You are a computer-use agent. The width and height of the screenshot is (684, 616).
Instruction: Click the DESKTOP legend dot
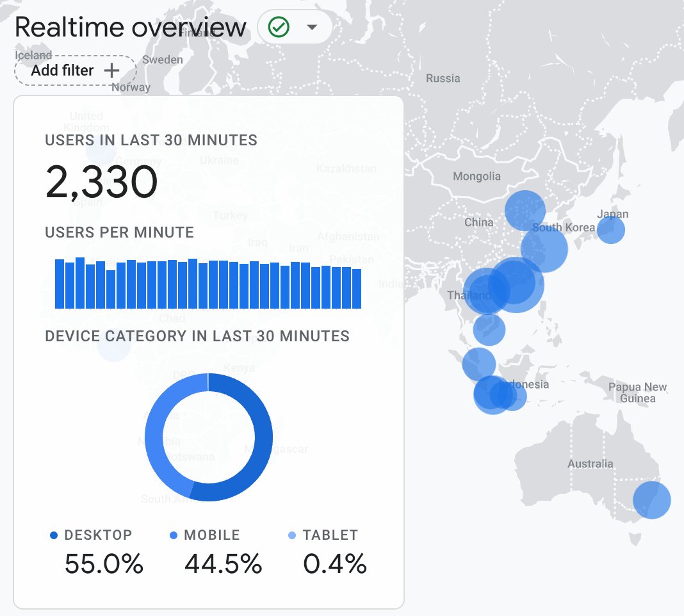point(54,535)
